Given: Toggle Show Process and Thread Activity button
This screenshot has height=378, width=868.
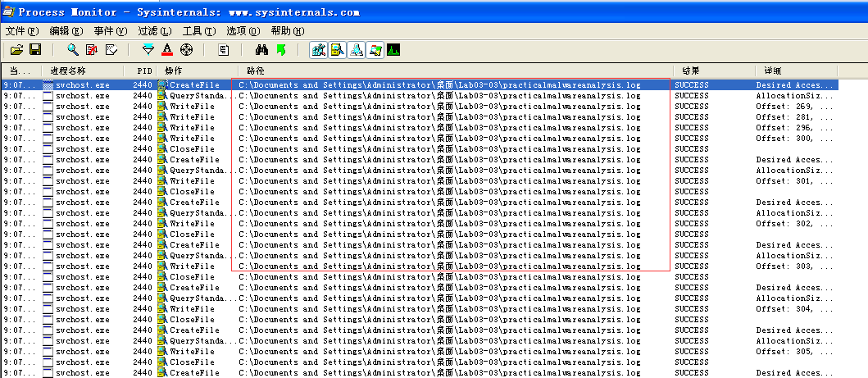Looking at the screenshot, I should pos(375,50).
